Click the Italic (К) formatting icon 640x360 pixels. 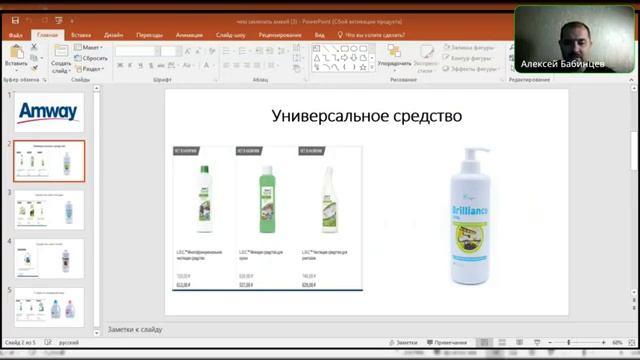130,65
